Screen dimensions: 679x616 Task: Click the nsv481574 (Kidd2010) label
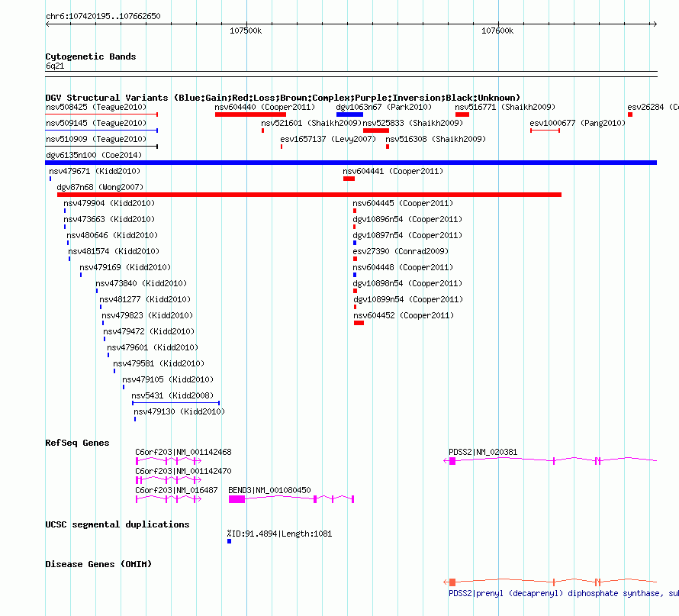click(x=114, y=251)
